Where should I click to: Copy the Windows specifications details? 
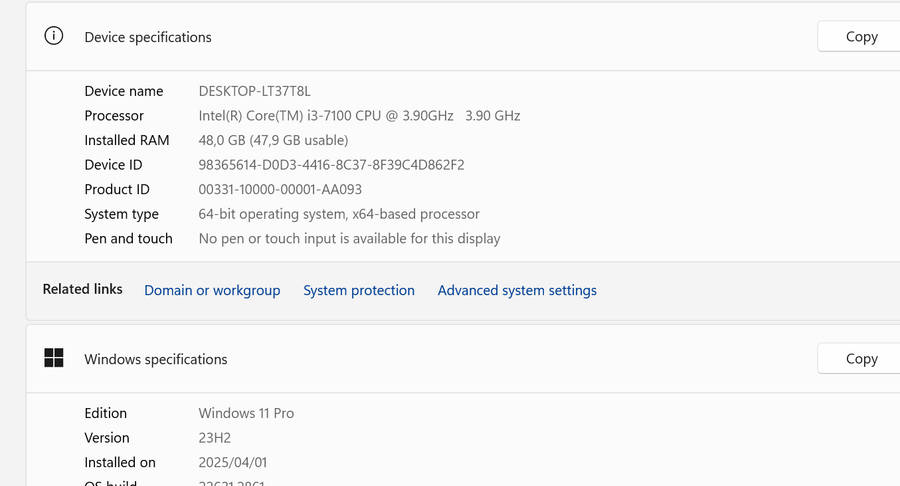[x=860, y=358]
